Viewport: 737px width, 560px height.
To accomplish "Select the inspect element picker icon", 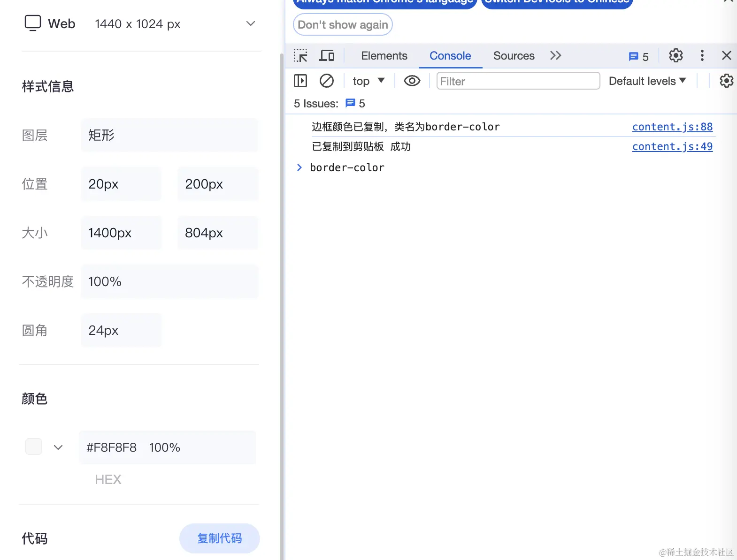I will tap(300, 56).
